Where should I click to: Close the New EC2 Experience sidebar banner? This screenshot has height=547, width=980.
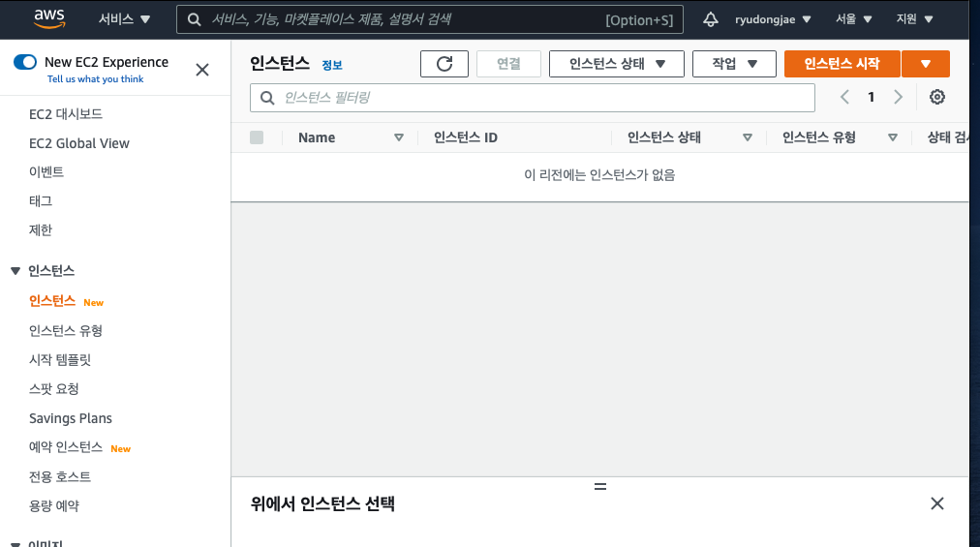click(201, 70)
